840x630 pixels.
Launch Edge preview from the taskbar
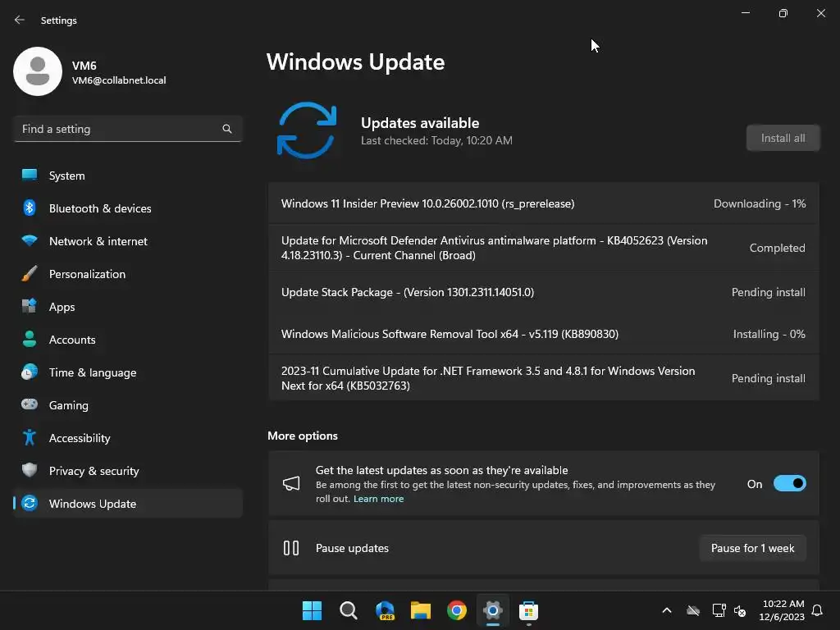[385, 610]
